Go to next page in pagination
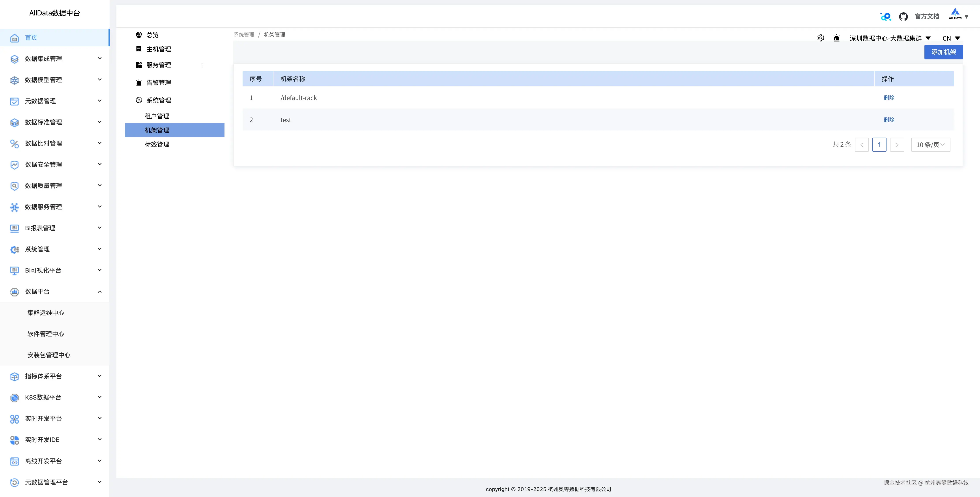This screenshot has height=497, width=980. (897, 144)
